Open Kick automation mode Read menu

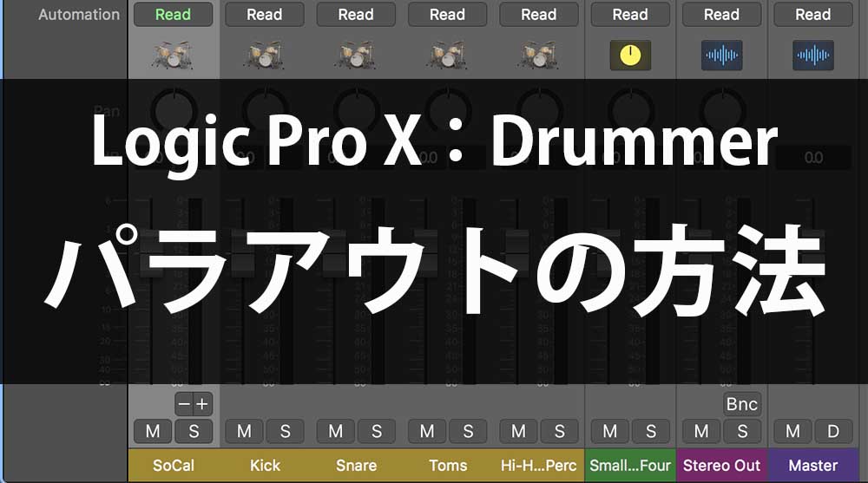pos(265,15)
